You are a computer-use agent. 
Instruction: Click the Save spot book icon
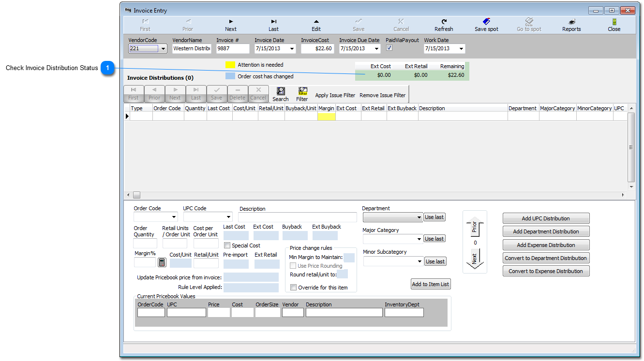click(486, 22)
